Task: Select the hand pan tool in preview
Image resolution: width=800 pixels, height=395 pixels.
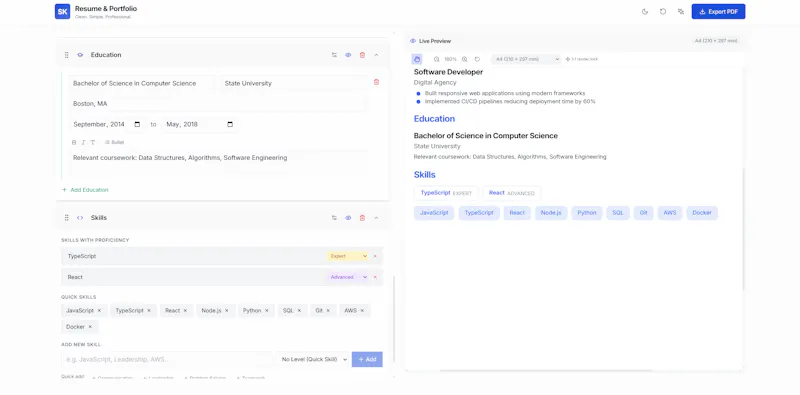Action: [417, 59]
